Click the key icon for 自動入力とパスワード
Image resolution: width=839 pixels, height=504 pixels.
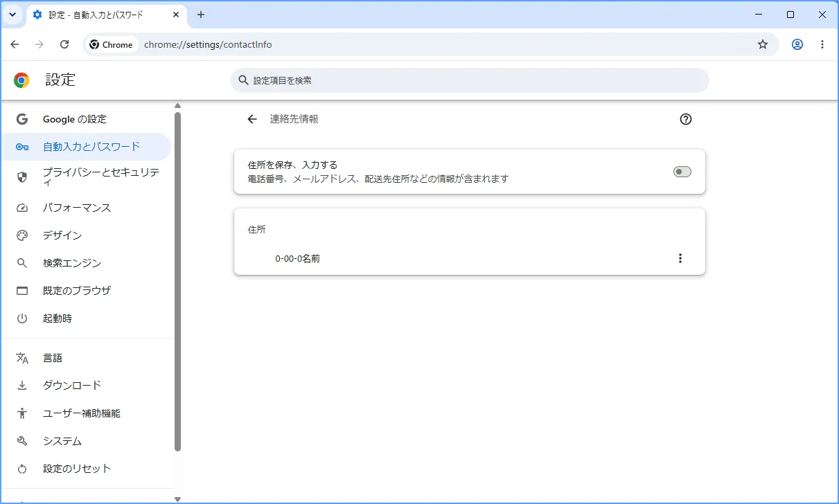pyautogui.click(x=22, y=147)
